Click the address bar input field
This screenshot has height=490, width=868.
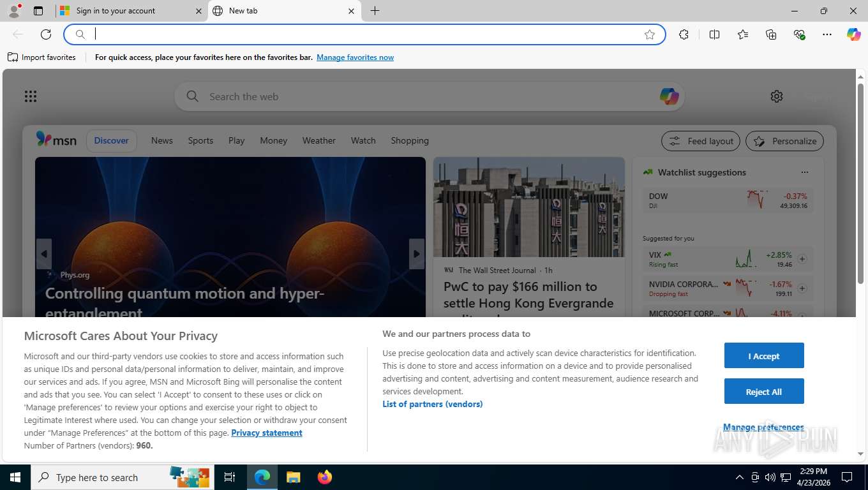364,34
